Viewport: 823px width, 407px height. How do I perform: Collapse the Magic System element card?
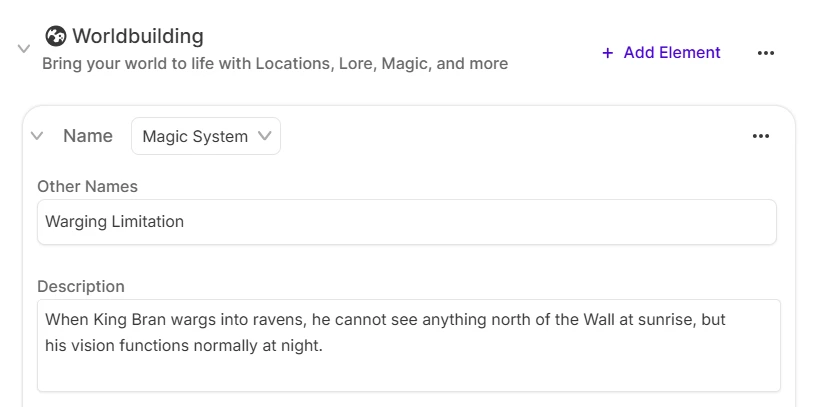(37, 136)
